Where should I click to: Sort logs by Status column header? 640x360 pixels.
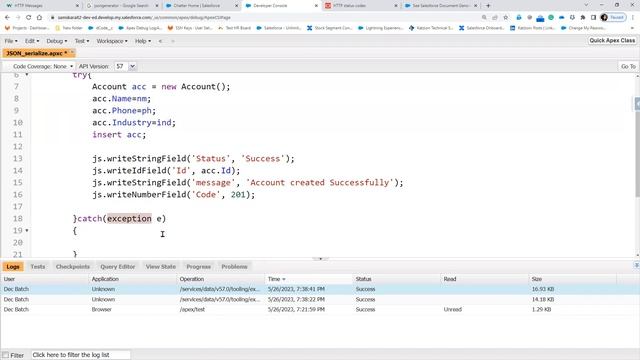(397, 279)
